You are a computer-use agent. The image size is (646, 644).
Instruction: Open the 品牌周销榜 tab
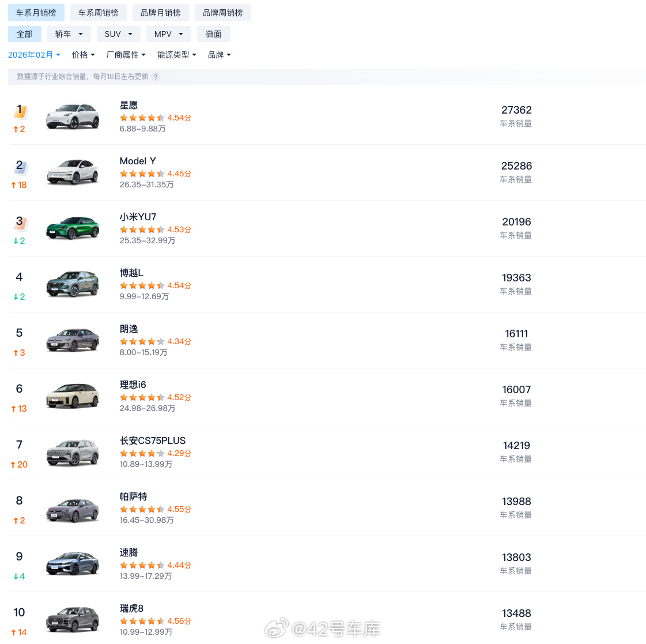[x=223, y=13]
